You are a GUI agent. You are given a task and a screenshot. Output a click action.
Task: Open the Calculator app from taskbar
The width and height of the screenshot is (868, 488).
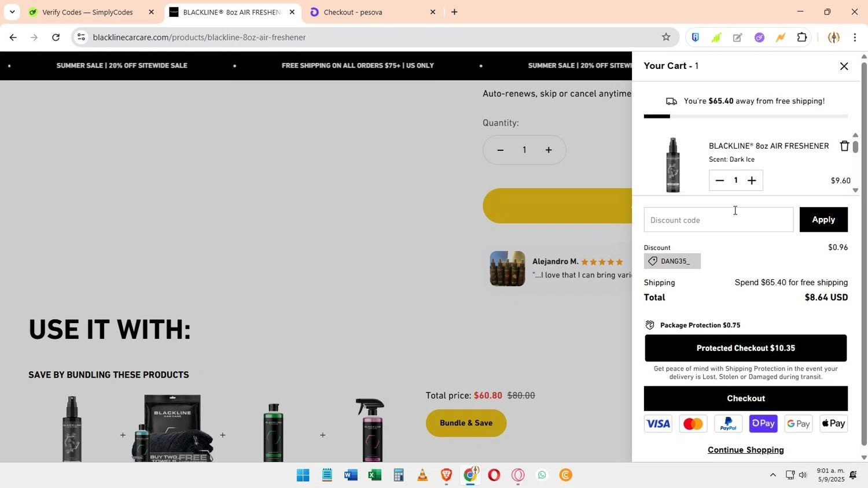pyautogui.click(x=398, y=475)
